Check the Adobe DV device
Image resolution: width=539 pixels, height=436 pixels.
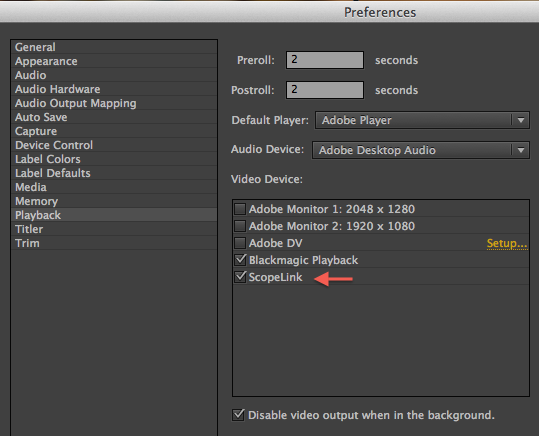coord(240,243)
